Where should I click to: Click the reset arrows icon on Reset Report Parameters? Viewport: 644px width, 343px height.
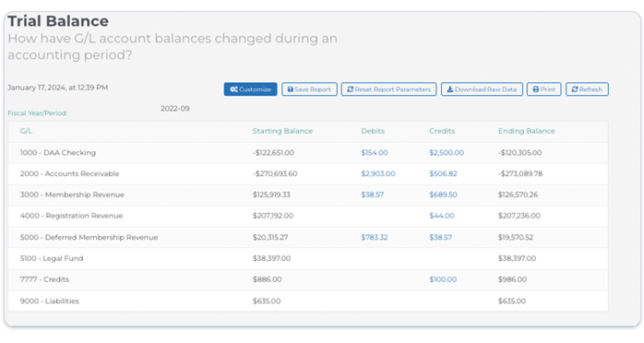coord(350,89)
